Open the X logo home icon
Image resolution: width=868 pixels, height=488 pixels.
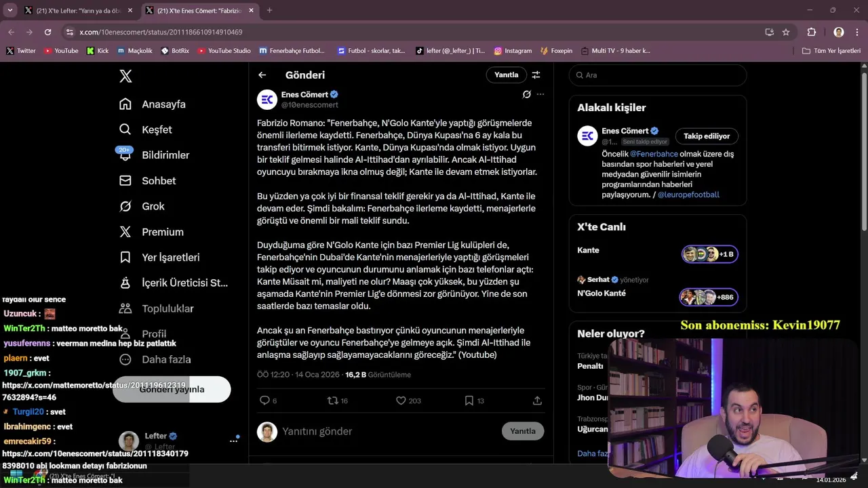(x=125, y=76)
